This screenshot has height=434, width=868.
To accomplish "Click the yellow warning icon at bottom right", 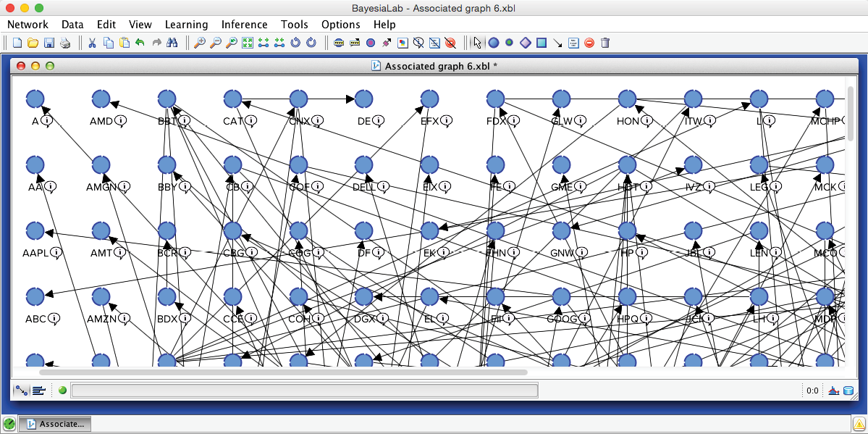I will pos(858,424).
